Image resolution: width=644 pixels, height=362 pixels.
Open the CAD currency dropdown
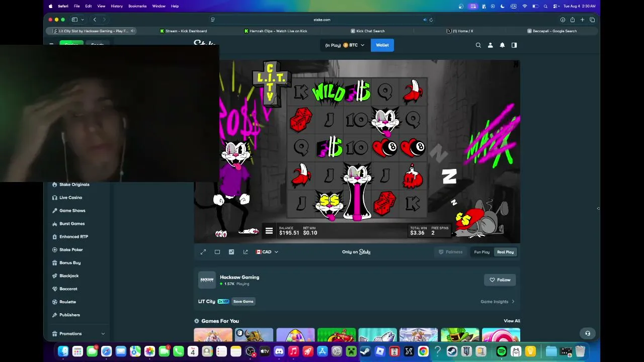[267, 252]
